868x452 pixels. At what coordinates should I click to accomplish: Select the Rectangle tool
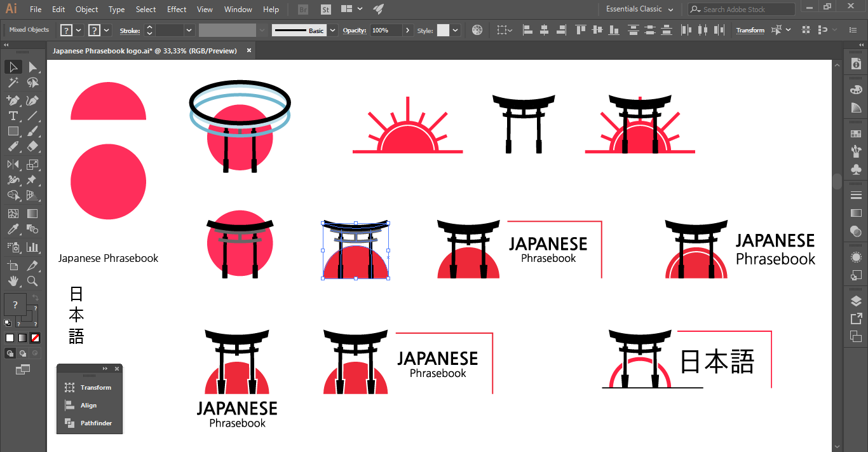13,132
